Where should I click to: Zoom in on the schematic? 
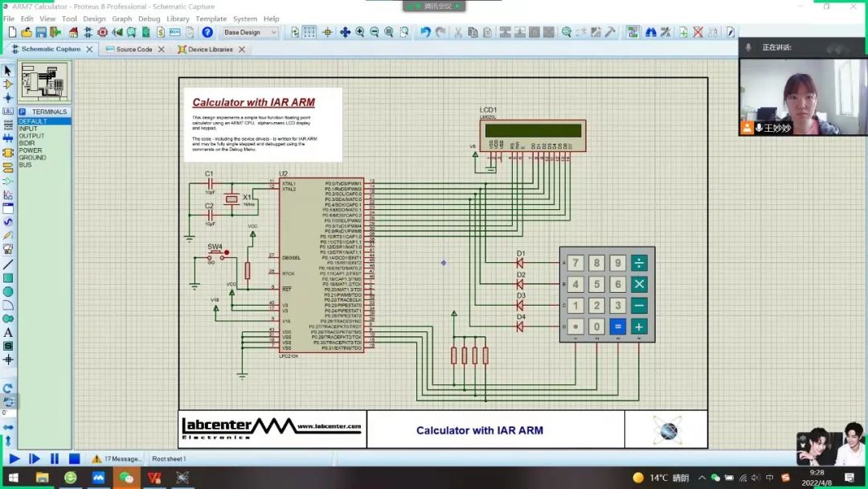pos(360,33)
